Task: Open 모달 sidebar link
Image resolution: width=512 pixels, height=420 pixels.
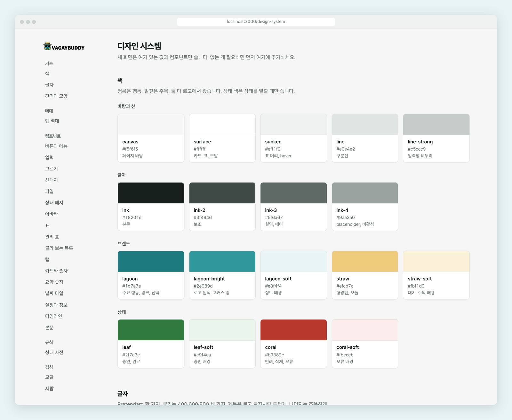Action: [x=49, y=377]
